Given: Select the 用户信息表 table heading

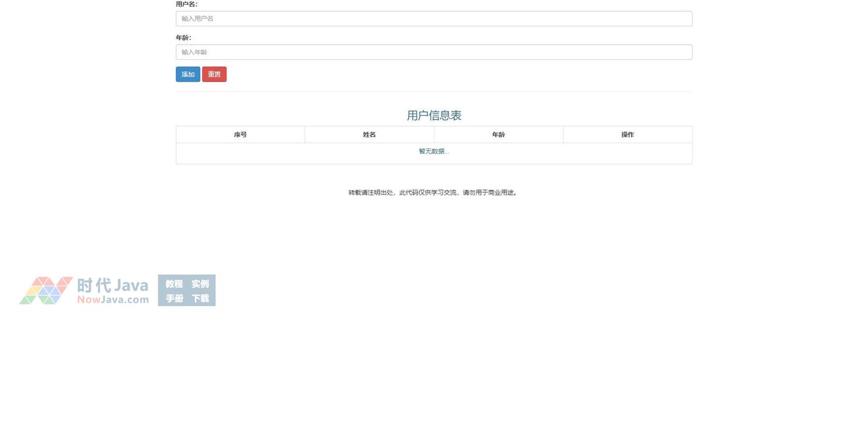Looking at the screenshot, I should click(x=434, y=116).
